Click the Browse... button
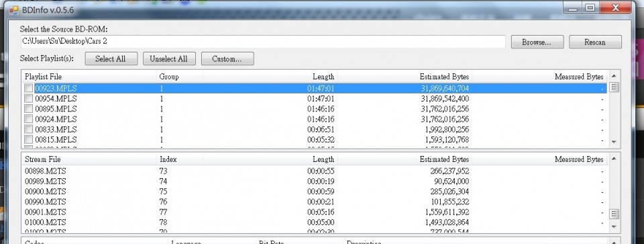Image resolution: width=644 pixels, height=244 pixels. point(537,42)
